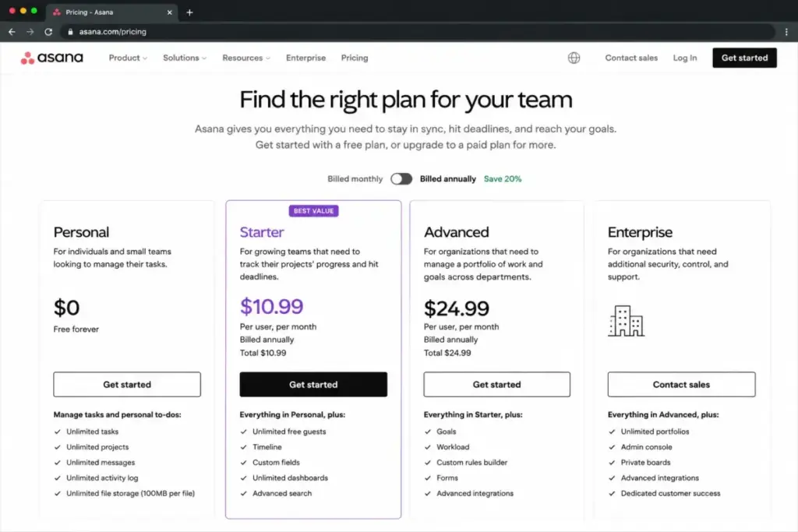Click the Enterprise plan title
This screenshot has width=798, height=532.
pos(640,232)
